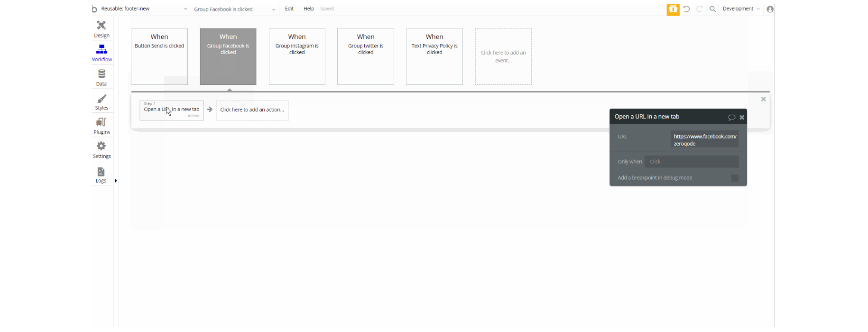Click here to add an action
This screenshot has width=868, height=332.
pyautogui.click(x=252, y=110)
